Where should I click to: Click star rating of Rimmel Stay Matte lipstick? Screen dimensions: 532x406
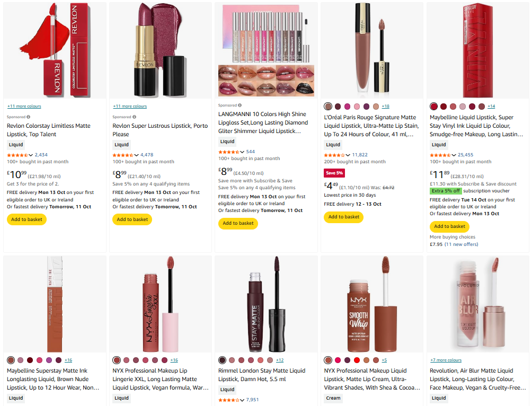(229, 400)
